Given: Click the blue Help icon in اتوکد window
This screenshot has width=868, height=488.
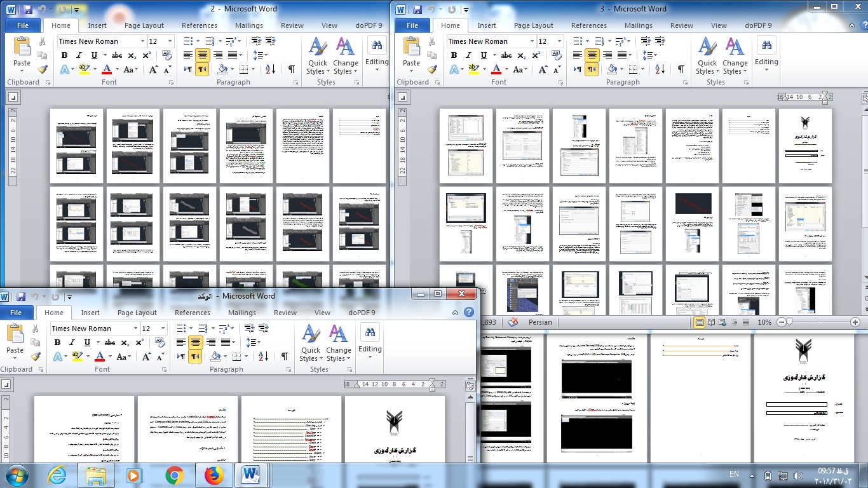Looking at the screenshot, I should pyautogui.click(x=469, y=312).
